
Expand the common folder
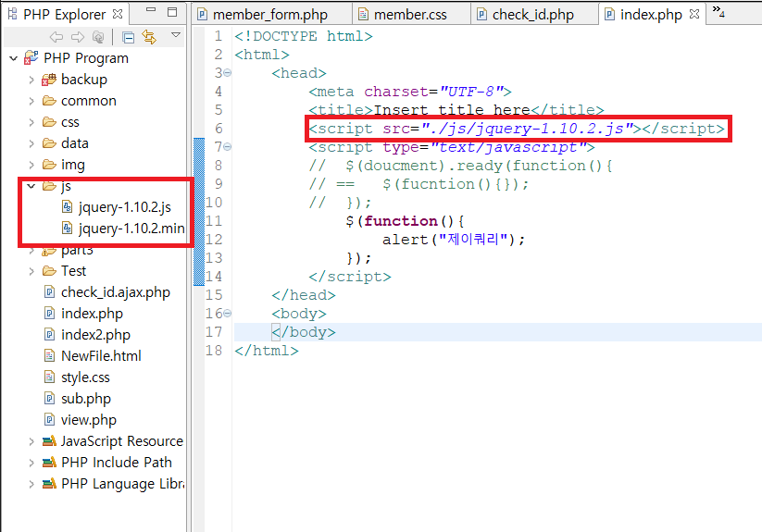coord(31,102)
